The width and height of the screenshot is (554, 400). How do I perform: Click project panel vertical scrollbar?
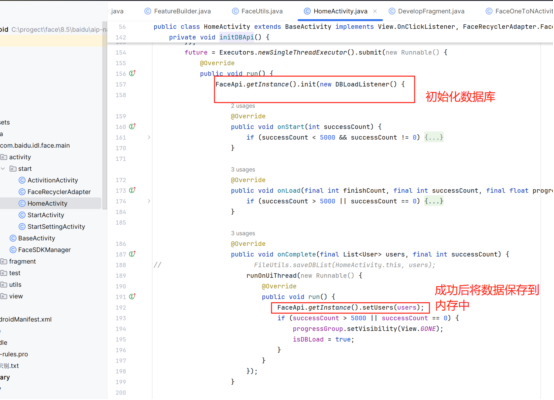pos(105,117)
